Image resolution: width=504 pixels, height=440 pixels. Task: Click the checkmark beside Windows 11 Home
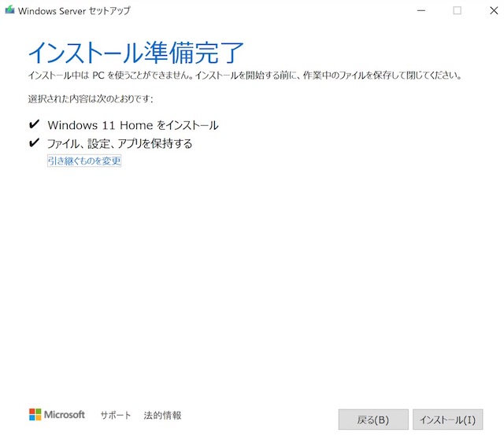click(34, 124)
